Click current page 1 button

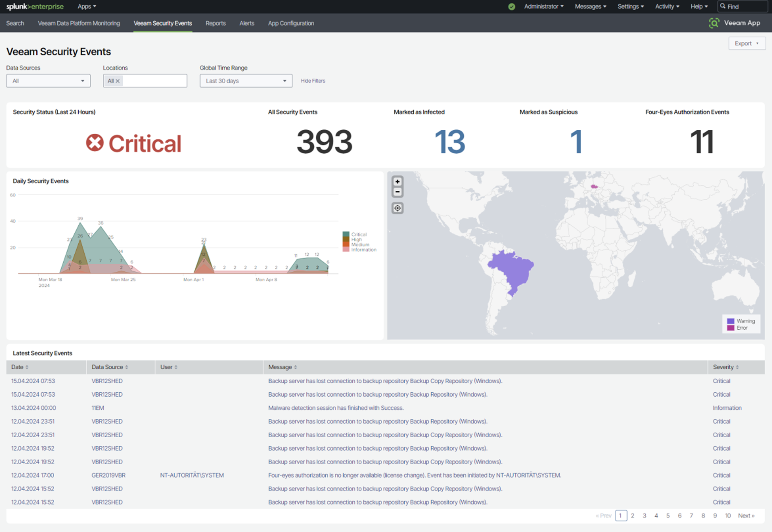click(621, 515)
